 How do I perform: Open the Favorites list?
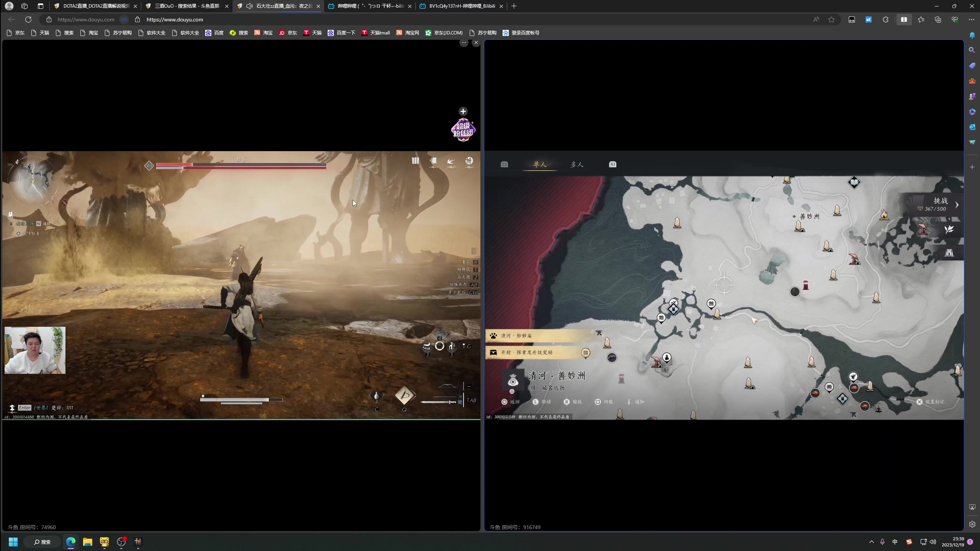pyautogui.click(x=921, y=20)
